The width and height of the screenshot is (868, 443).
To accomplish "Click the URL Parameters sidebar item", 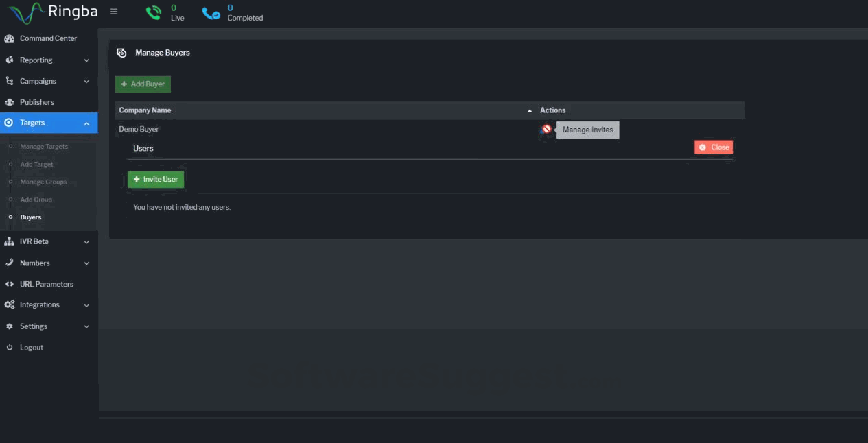I will coord(46,284).
